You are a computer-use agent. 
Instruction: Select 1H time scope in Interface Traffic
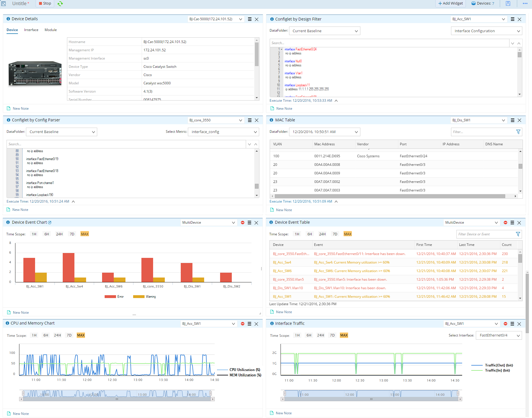point(297,335)
